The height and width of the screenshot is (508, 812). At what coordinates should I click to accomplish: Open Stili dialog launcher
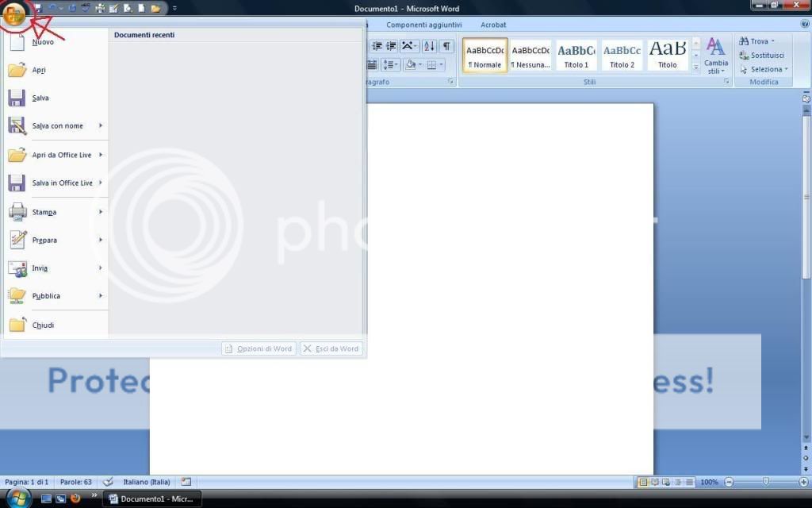tap(726, 82)
